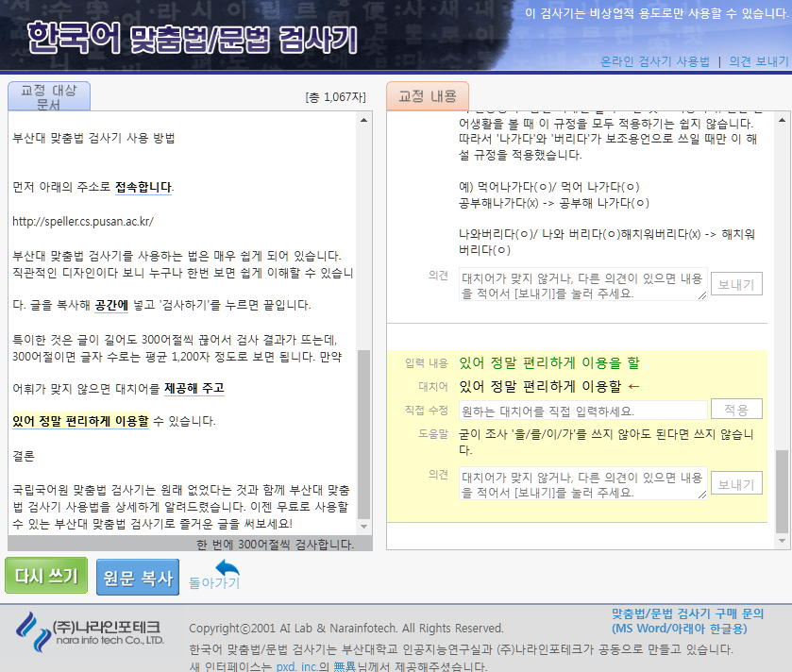Click the URL http://speller.cs.pusan.ac.kr/ in the document
792x672 pixels.
[83, 222]
